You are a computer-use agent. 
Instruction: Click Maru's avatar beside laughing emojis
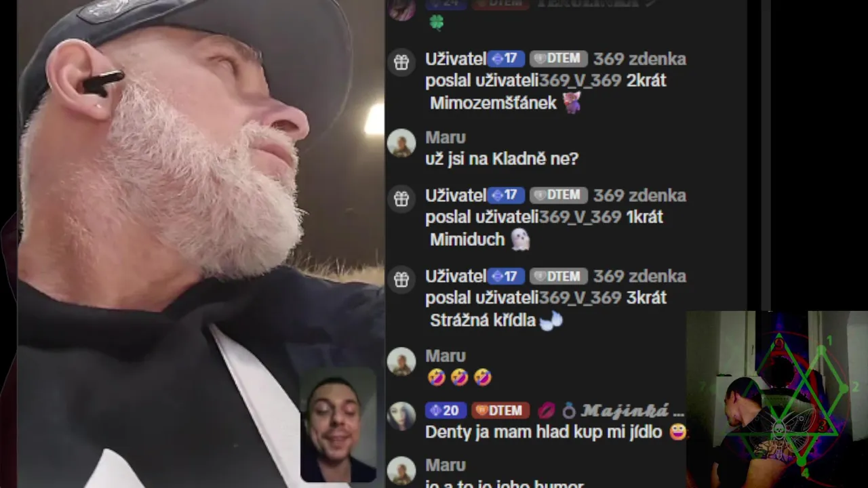pyautogui.click(x=401, y=362)
